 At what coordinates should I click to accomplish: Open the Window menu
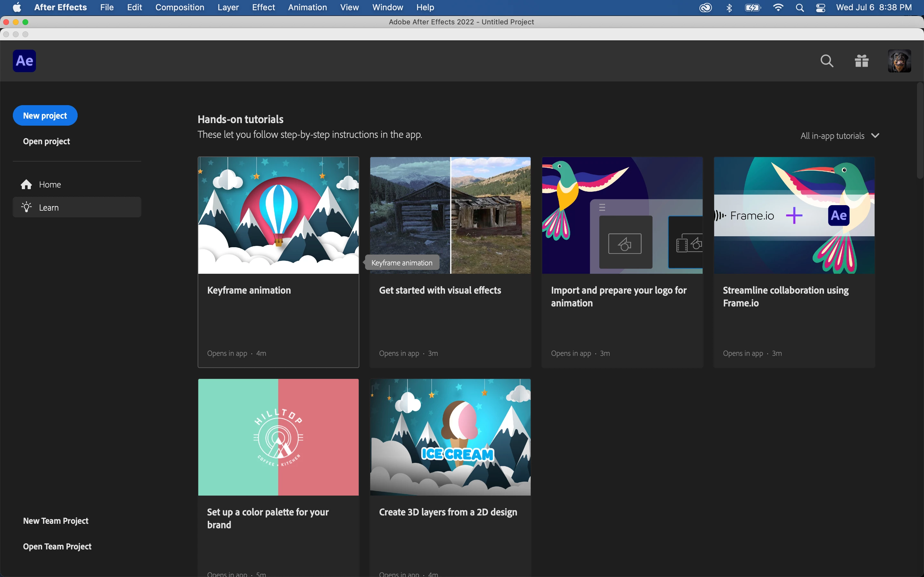[387, 8]
